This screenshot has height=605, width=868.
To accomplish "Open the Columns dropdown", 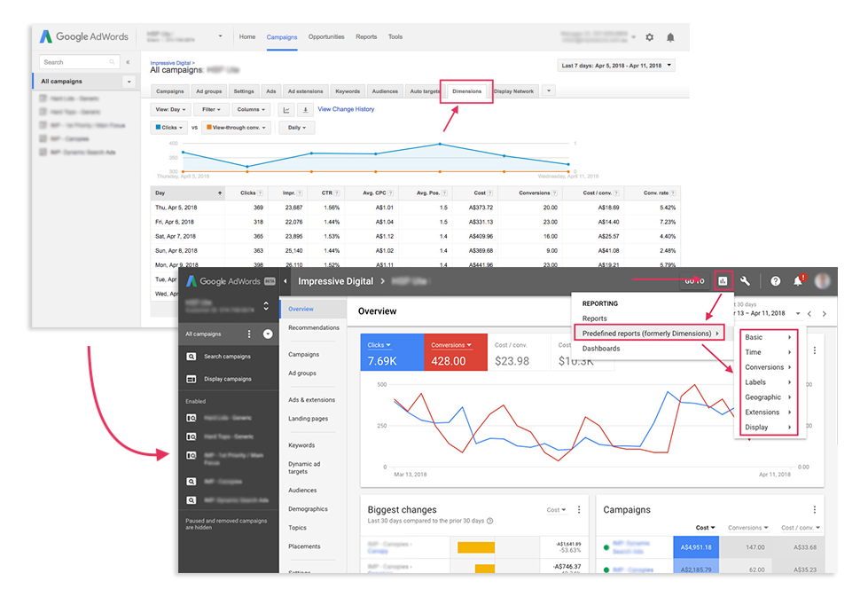I will 251,110.
